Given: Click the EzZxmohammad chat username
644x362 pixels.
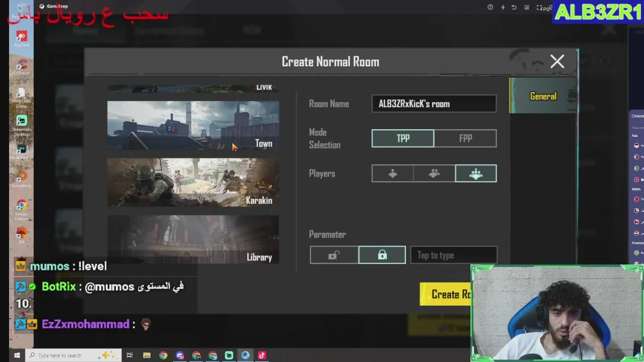Looking at the screenshot, I should [86, 324].
